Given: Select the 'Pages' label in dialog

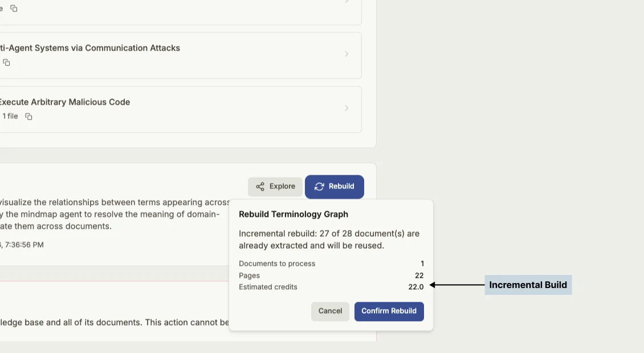Looking at the screenshot, I should coord(249,276).
